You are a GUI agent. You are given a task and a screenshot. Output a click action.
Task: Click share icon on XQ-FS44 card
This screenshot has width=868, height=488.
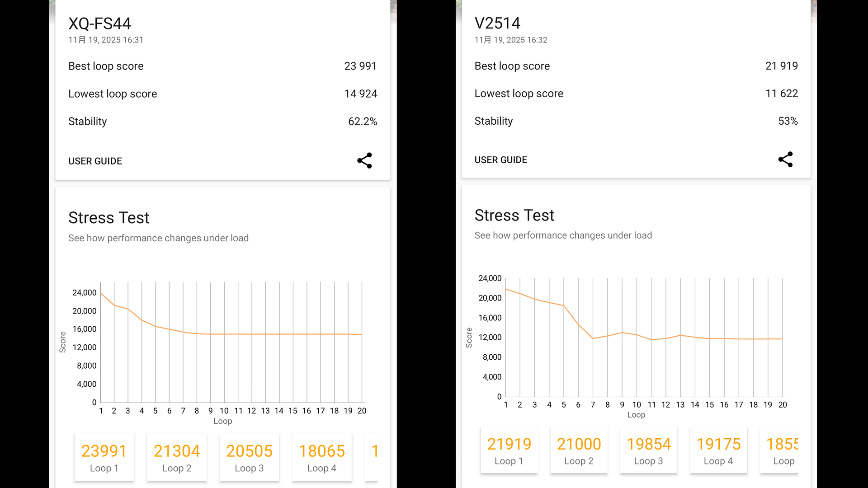tap(364, 160)
